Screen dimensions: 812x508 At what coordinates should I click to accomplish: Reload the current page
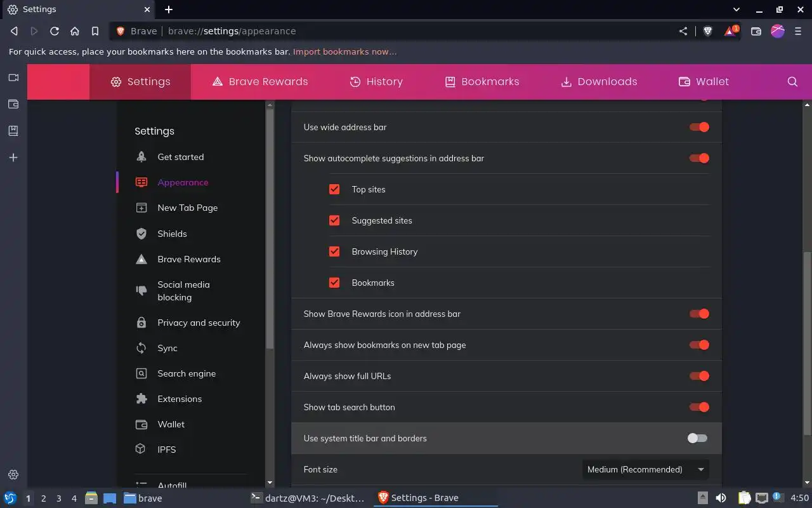click(55, 31)
